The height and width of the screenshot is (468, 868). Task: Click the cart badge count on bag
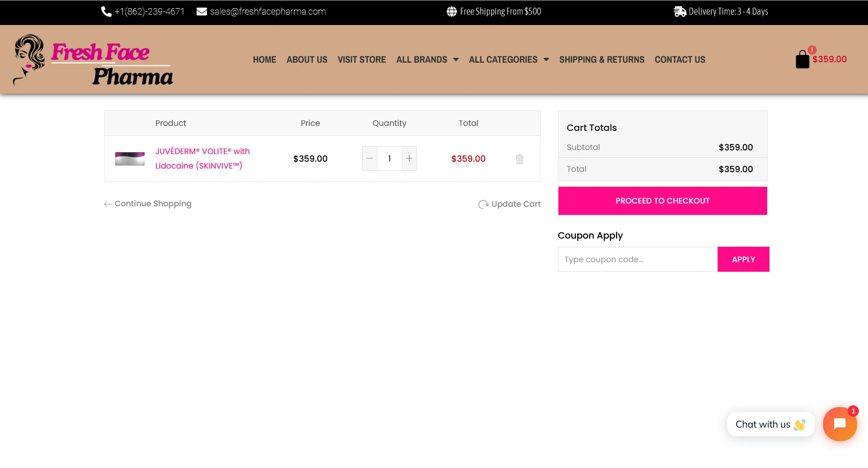[x=812, y=50]
